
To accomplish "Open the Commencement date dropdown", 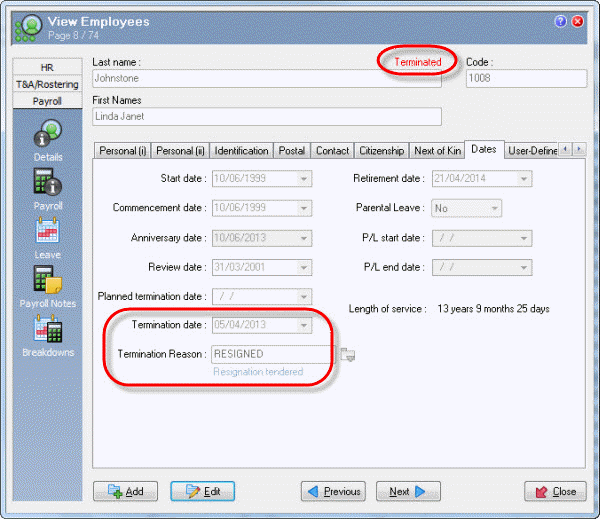I will point(304,208).
